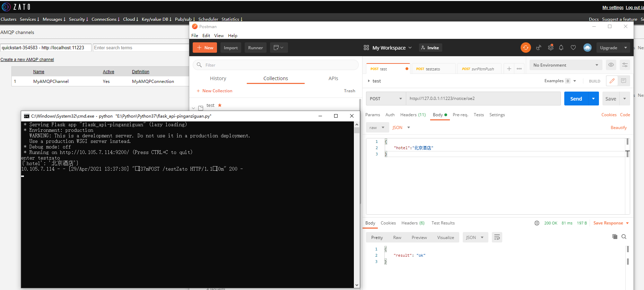Image resolution: width=644 pixels, height=290 pixels.
Task: Click the workspace grid icon
Action: 366,48
